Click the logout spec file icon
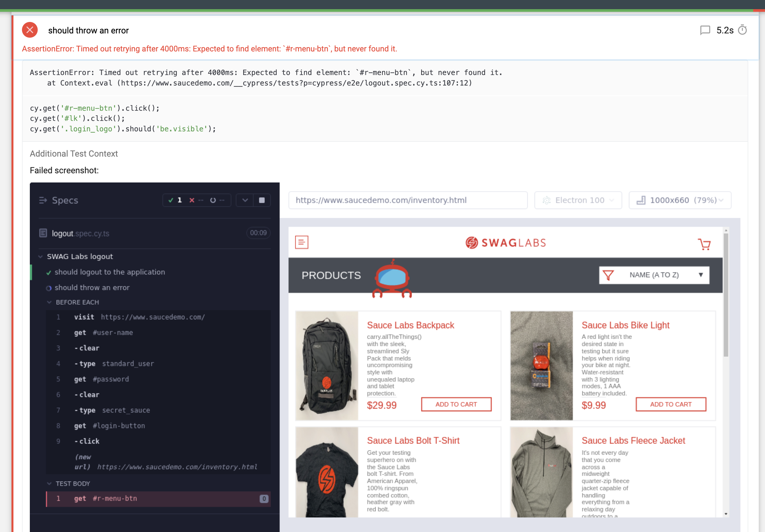 point(43,233)
